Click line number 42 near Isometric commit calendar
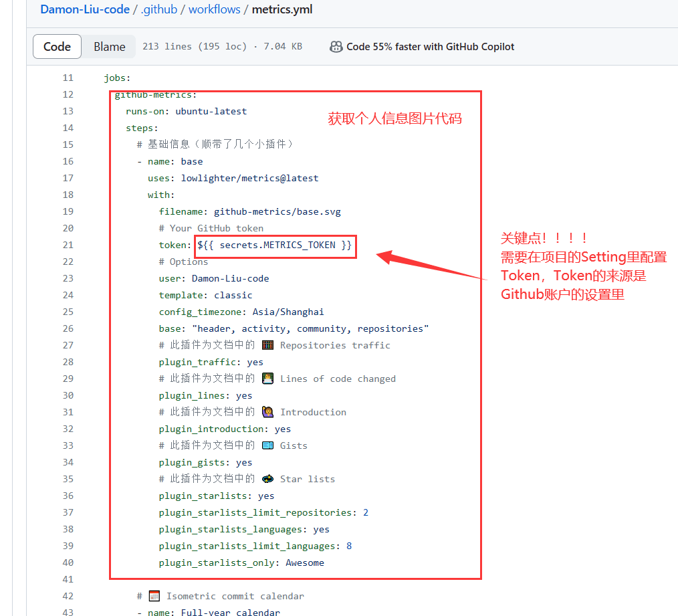 click(x=68, y=595)
